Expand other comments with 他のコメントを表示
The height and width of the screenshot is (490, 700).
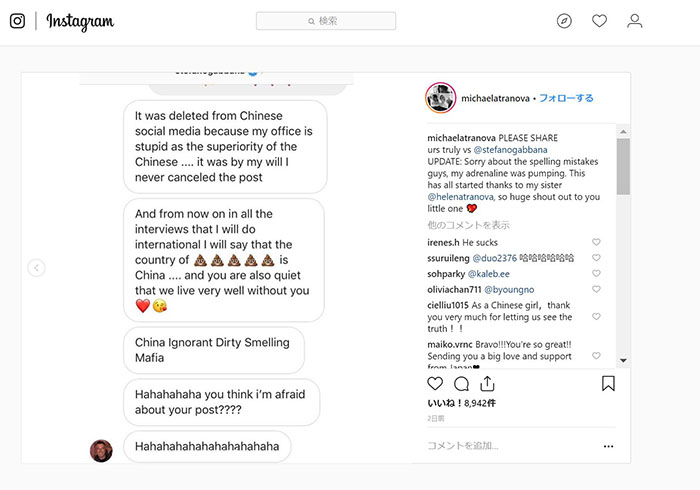click(468, 225)
